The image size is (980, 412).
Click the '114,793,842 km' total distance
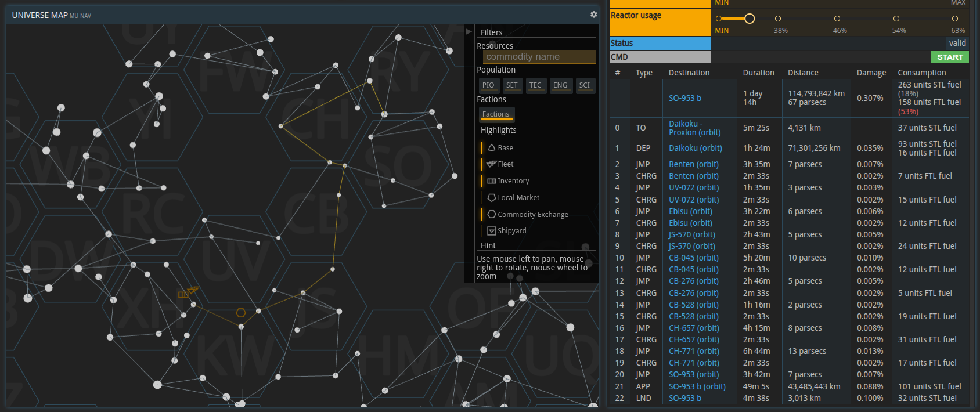pyautogui.click(x=816, y=93)
